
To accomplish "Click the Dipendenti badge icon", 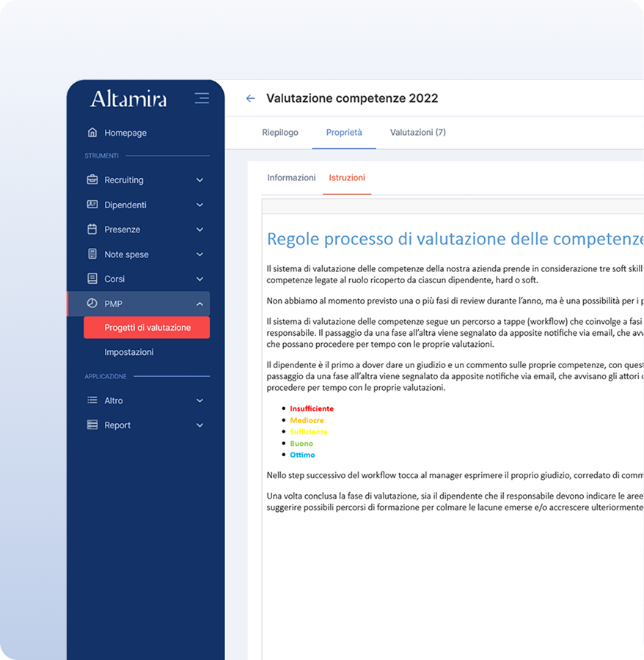I will coord(92,205).
